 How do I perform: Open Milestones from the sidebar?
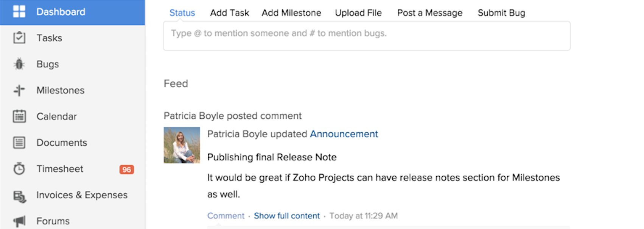tap(60, 90)
